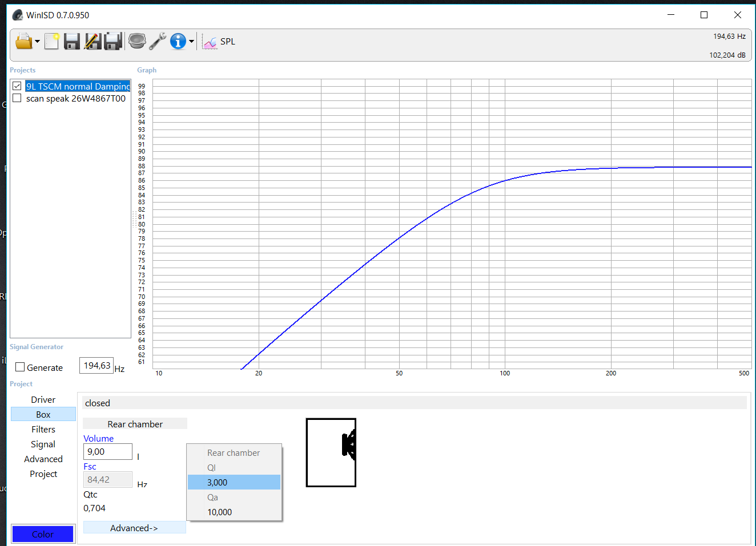This screenshot has width=756, height=546.
Task: Switch to the Signal tab
Action: (43, 444)
